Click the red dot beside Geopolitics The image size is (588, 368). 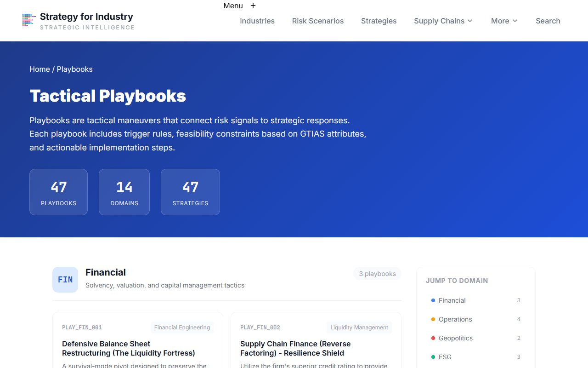tap(432, 338)
